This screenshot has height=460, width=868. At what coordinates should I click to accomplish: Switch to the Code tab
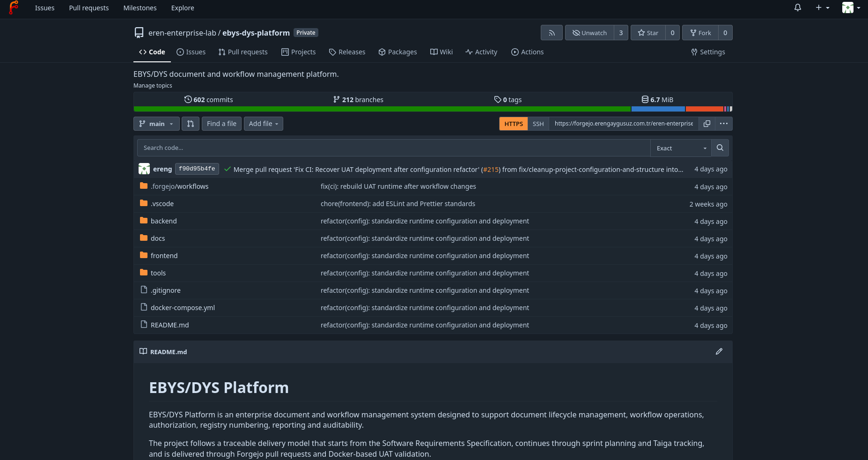click(x=152, y=52)
